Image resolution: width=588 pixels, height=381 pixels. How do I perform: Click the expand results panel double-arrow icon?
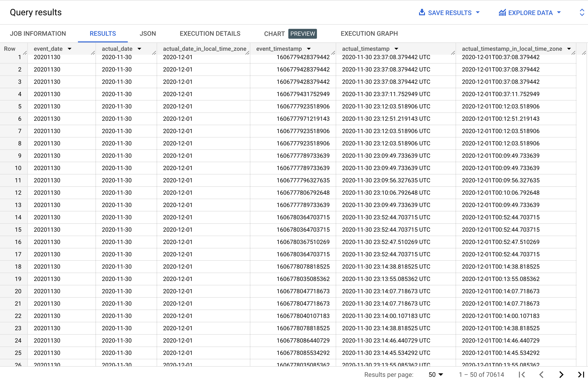pyautogui.click(x=582, y=12)
